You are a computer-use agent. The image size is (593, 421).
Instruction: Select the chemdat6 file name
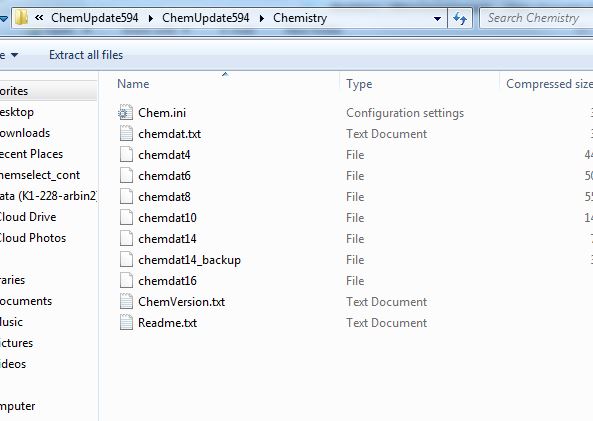pyautogui.click(x=164, y=176)
